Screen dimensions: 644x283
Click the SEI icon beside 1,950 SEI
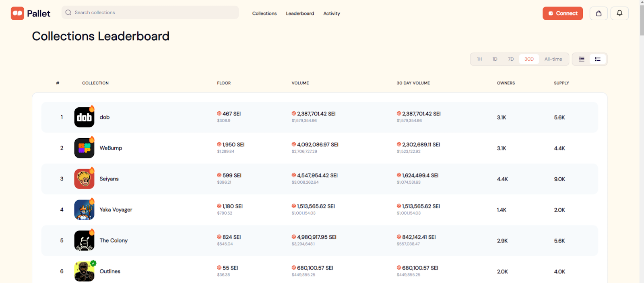(219, 144)
